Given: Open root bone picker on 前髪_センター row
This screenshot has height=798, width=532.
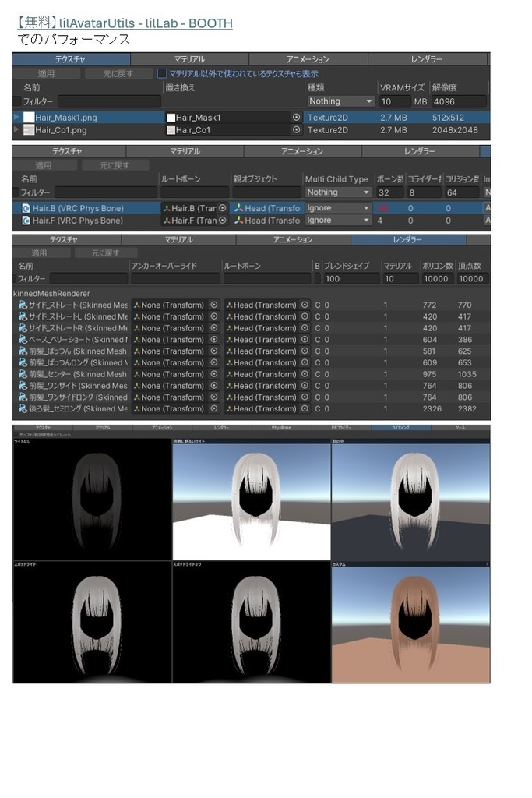Looking at the screenshot, I should 305,374.
